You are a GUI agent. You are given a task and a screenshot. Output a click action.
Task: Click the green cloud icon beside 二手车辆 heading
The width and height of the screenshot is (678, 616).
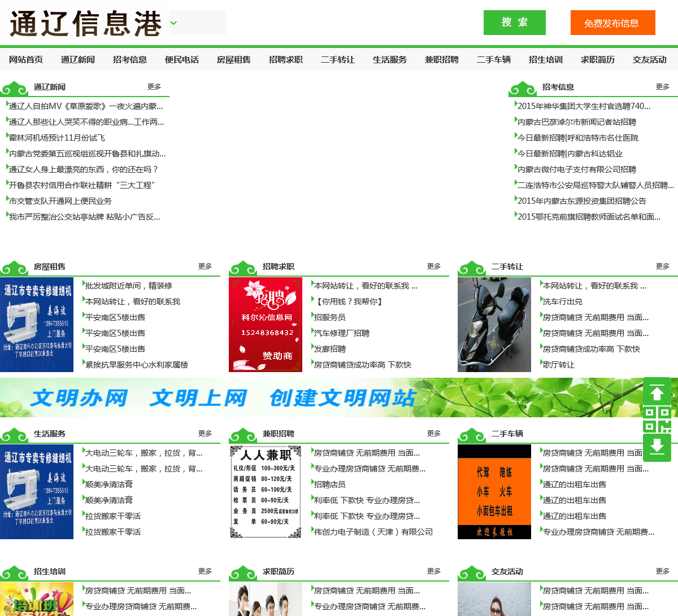click(x=472, y=435)
